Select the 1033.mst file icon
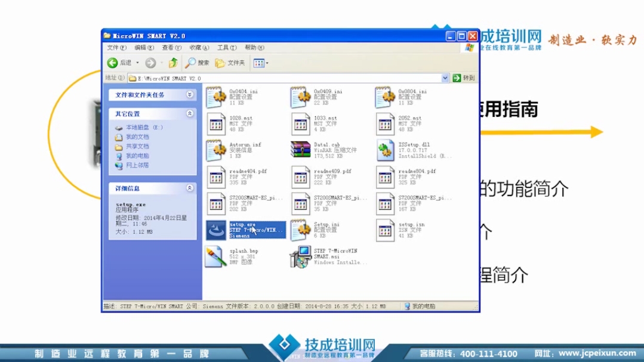This screenshot has height=362, width=644. click(301, 124)
